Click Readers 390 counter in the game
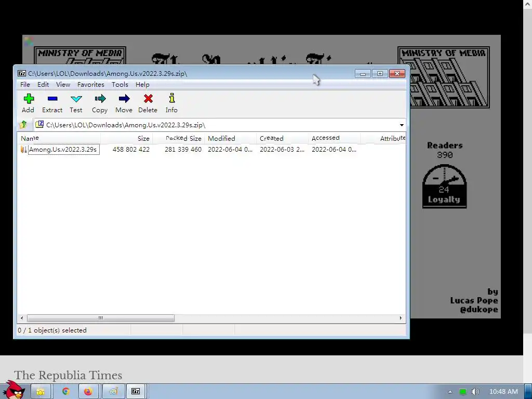 click(x=445, y=150)
